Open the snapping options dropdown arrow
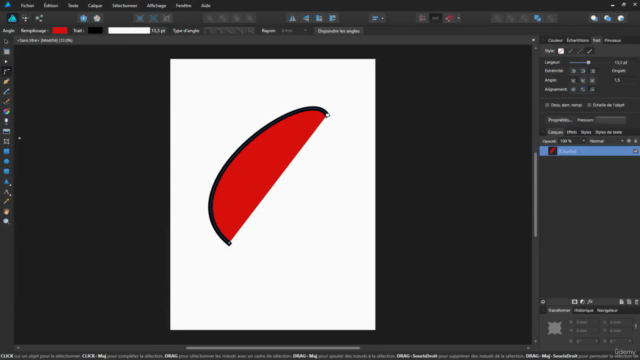This screenshot has width=640, height=360. [458, 18]
